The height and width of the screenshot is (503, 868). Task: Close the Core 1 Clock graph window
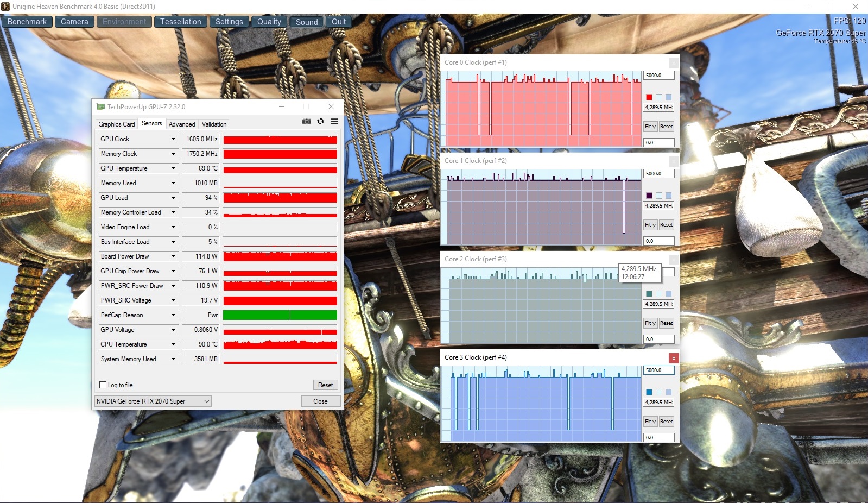[x=674, y=161]
